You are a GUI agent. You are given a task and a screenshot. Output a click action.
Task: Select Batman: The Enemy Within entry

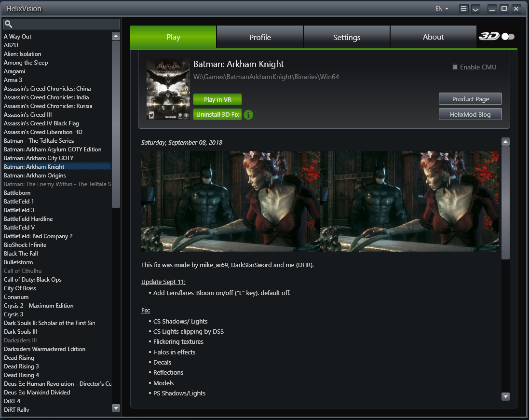[x=57, y=184]
